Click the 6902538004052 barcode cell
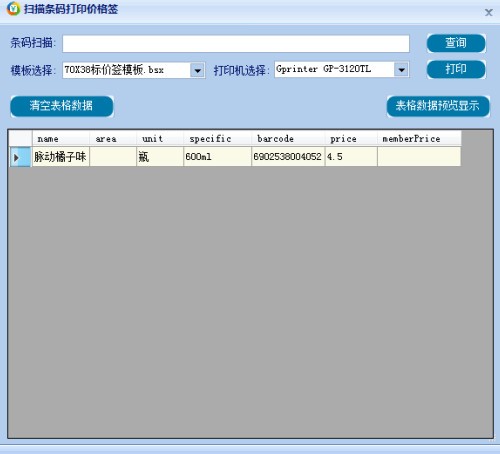 [288, 157]
